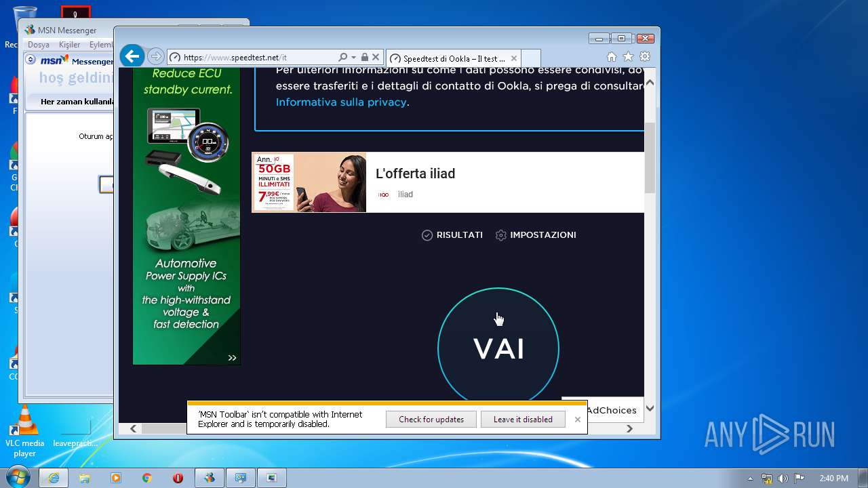868x488 pixels.
Task: Open the Windows Start menu
Action: coord(18,478)
